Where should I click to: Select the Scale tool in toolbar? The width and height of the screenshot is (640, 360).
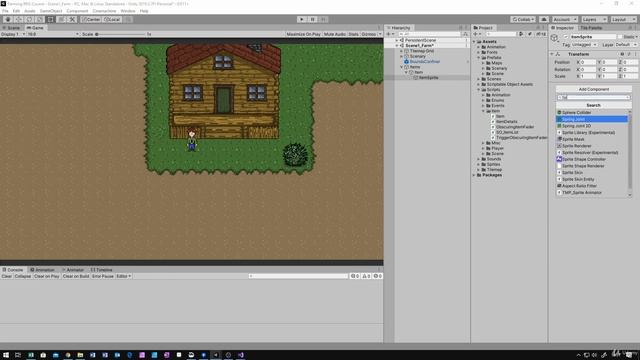[40, 19]
